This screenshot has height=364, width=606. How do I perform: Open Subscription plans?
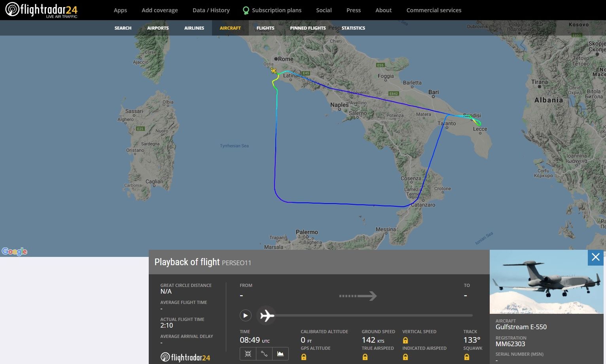point(276,10)
